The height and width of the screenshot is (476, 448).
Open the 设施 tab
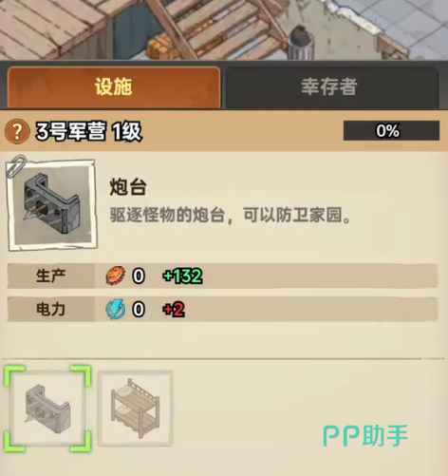114,86
